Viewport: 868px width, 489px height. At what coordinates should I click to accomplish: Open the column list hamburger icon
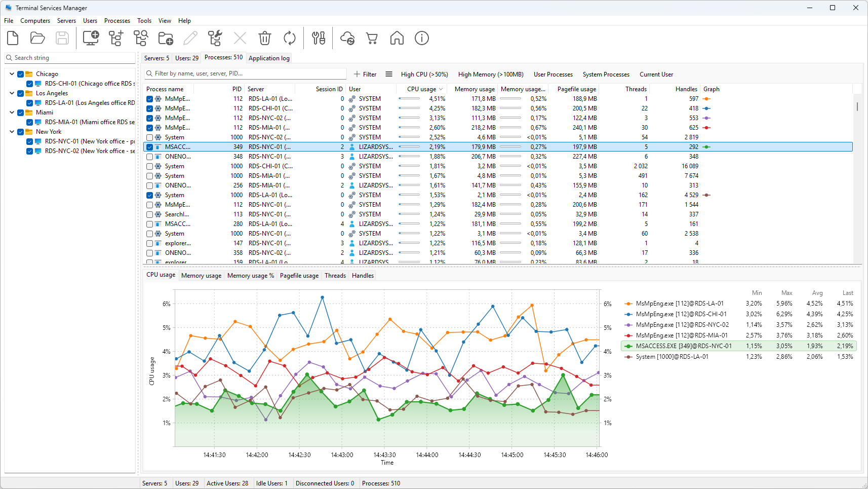coord(389,74)
